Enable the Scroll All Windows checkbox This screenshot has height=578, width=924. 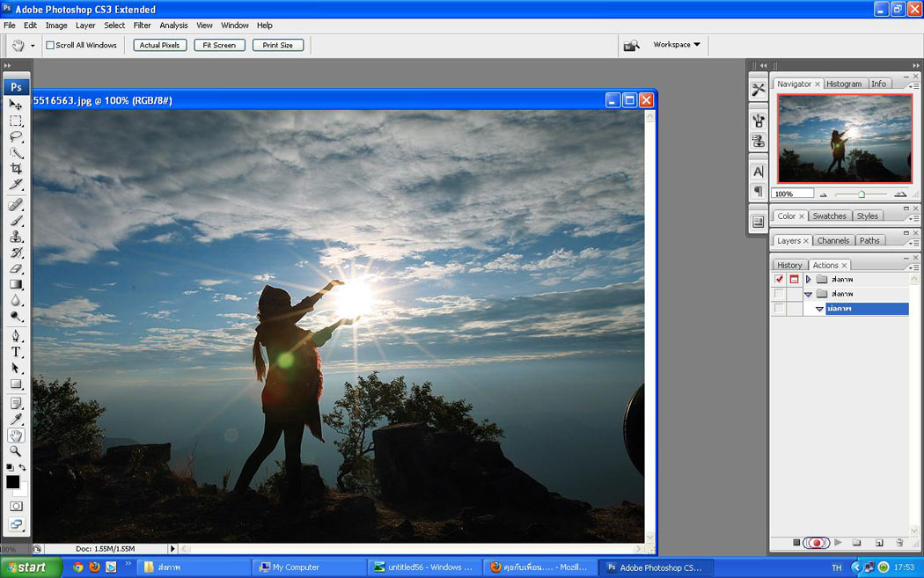tap(50, 45)
